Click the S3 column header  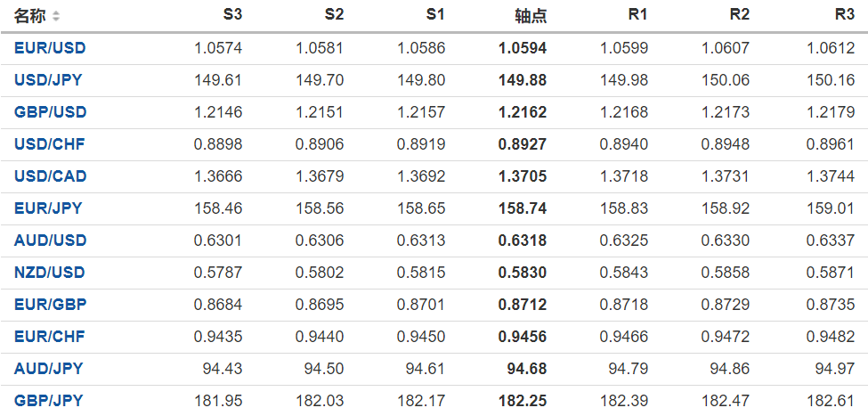pyautogui.click(x=232, y=16)
